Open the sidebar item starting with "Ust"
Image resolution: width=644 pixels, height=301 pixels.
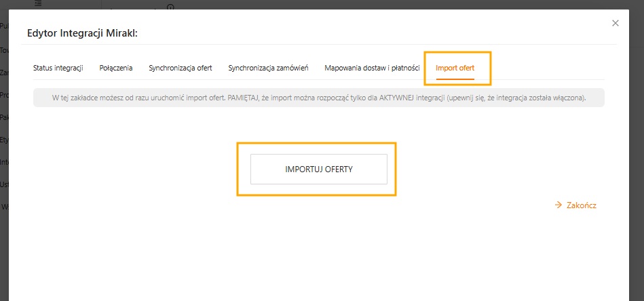click(x=4, y=184)
